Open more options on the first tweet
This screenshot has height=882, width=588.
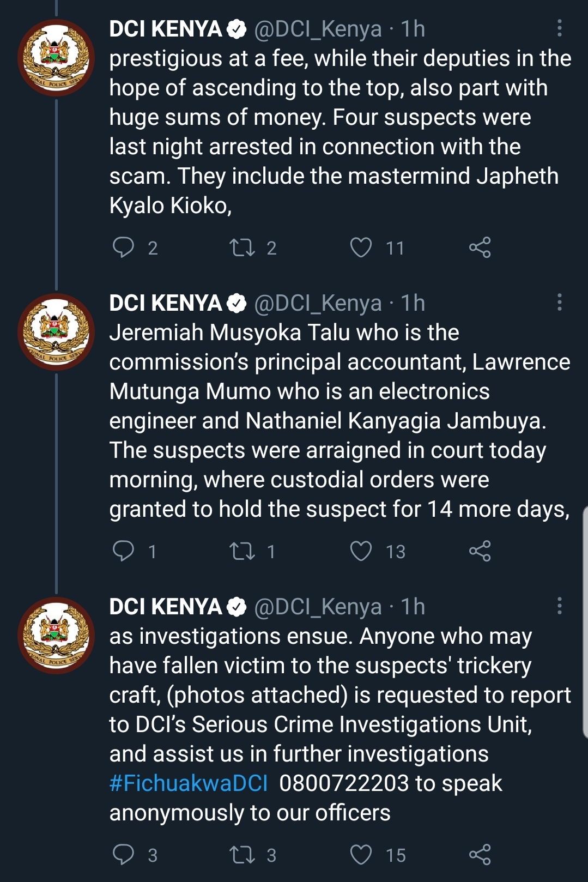click(559, 28)
